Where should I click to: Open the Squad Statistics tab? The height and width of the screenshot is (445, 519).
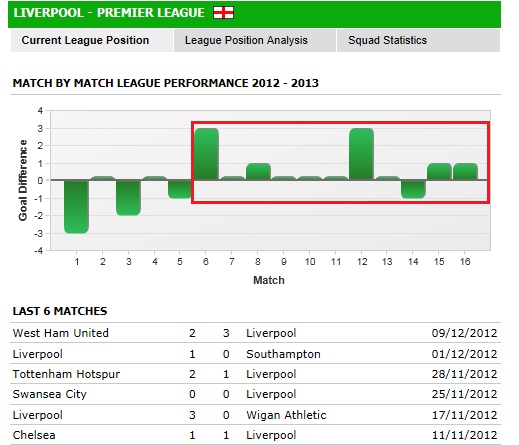coord(418,40)
